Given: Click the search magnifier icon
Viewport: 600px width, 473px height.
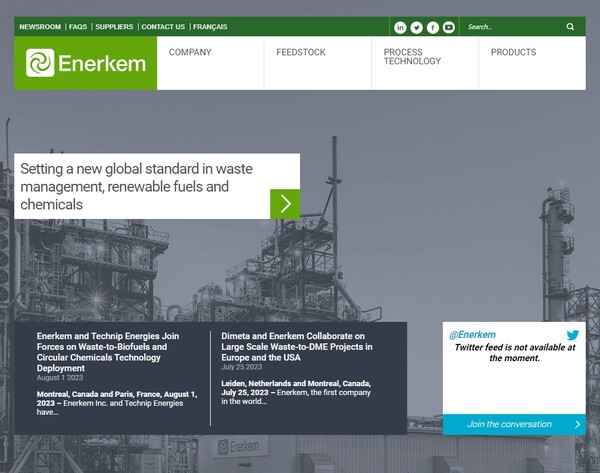Looking at the screenshot, I should 571,27.
